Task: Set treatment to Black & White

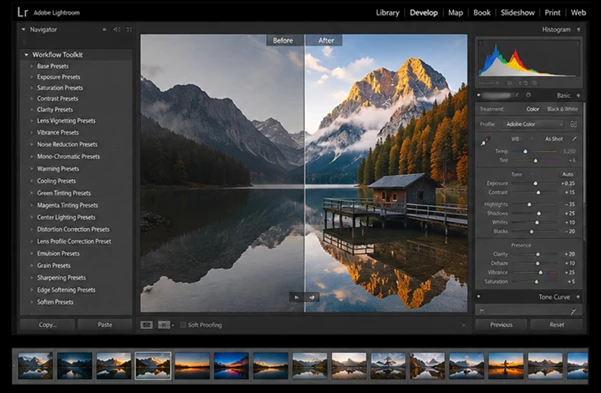Action: point(562,109)
